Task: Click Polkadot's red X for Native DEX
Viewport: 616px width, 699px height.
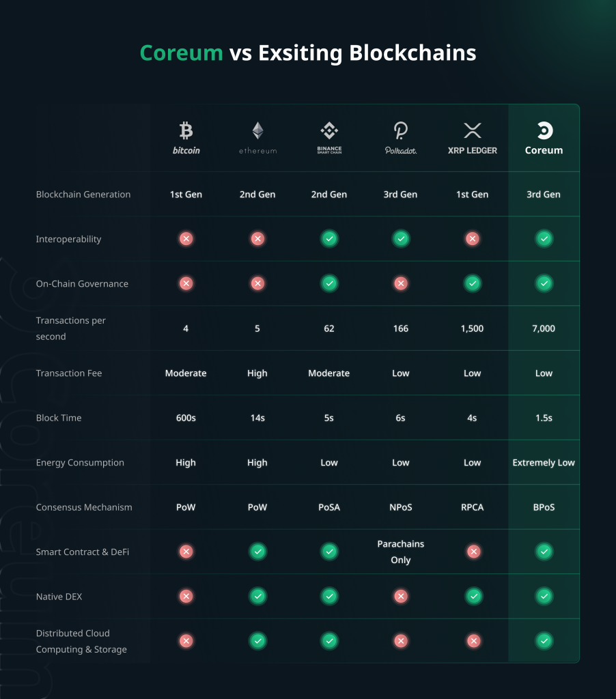Action: click(401, 597)
